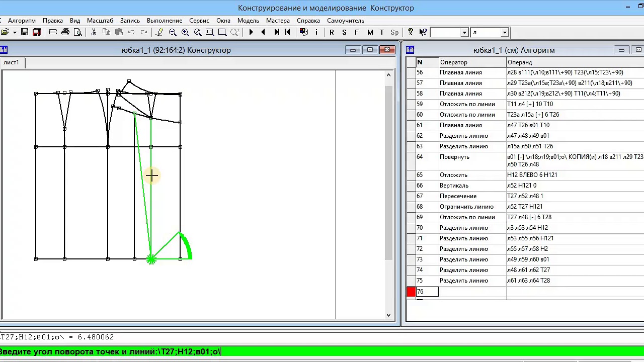The image size is (644, 362).
Task: Run to end of algorithm
Action: point(276,32)
